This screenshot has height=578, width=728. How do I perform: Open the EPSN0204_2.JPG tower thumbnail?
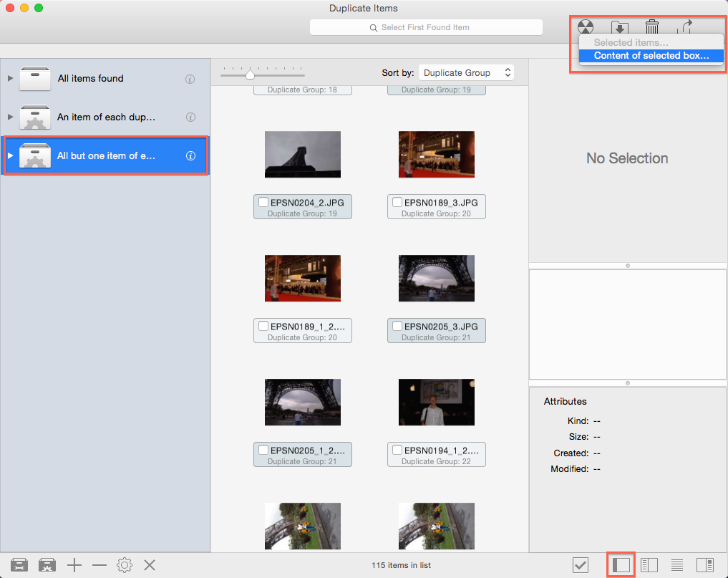(303, 154)
